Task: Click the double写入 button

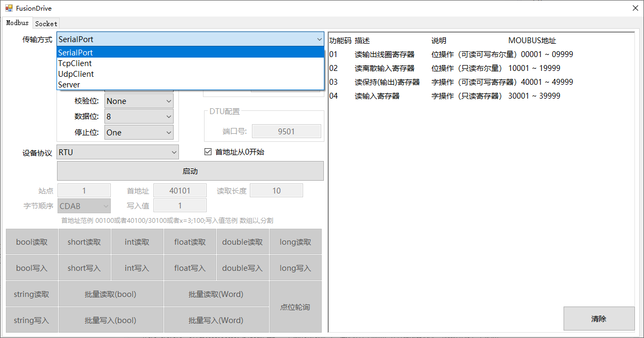Action: pos(242,268)
